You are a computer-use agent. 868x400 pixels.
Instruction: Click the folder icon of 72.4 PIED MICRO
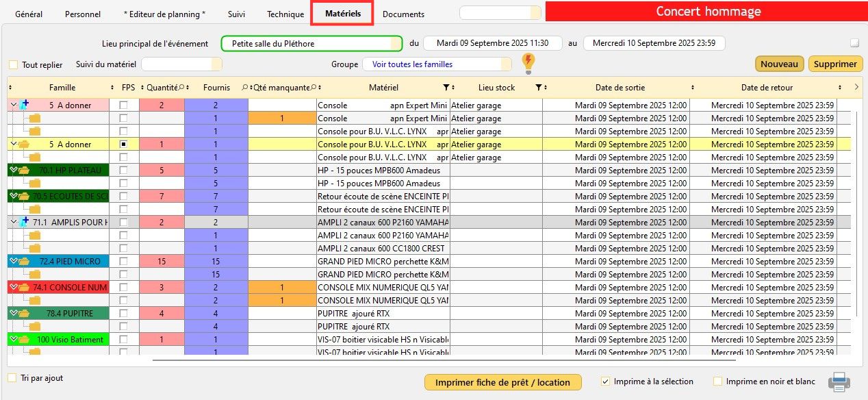tap(24, 261)
